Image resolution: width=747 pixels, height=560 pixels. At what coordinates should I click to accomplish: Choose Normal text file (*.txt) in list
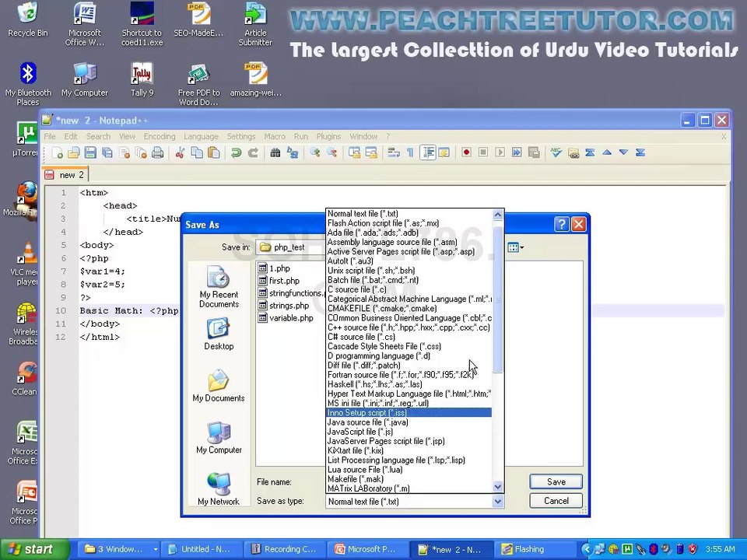[409, 214]
